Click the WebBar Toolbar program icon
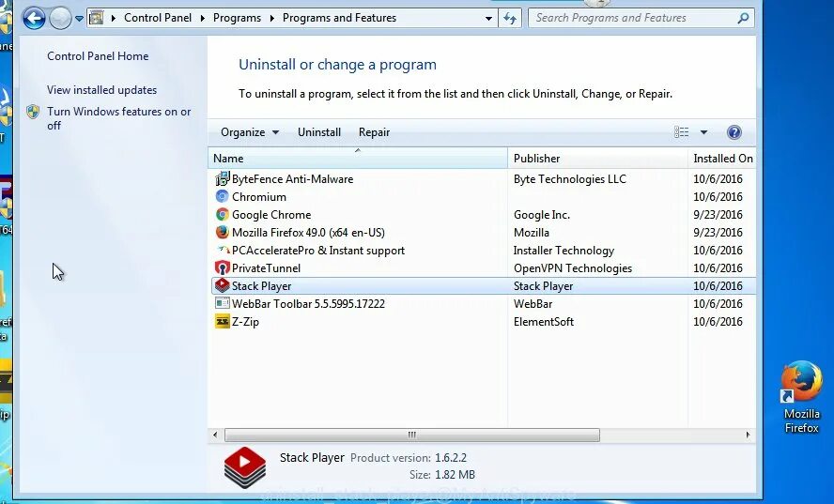Screen dimensions: 834x504 pos(222,303)
